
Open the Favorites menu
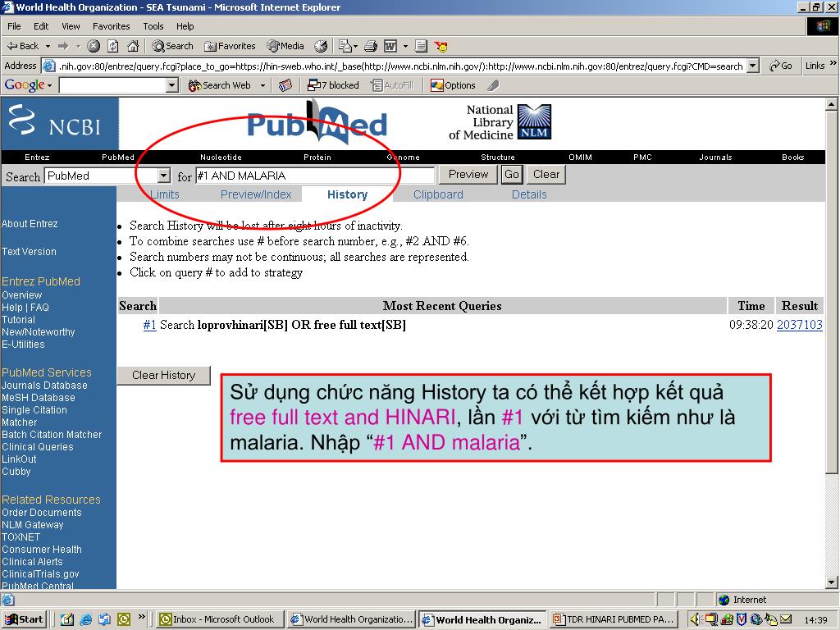click(x=111, y=26)
